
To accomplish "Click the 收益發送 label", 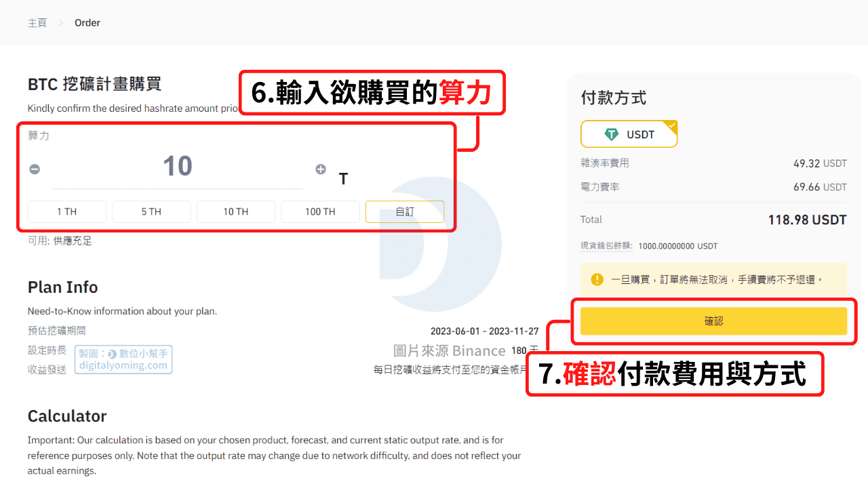I will (x=47, y=370).
